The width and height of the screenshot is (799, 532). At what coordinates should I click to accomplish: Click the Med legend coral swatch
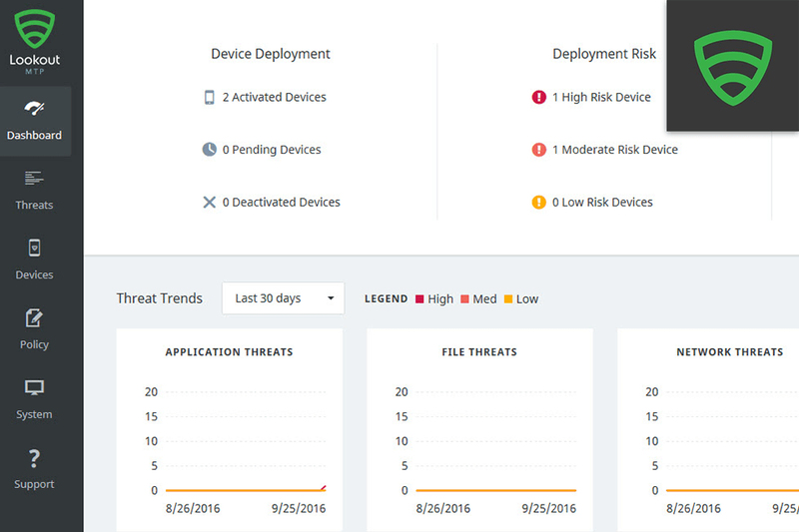tap(464, 299)
